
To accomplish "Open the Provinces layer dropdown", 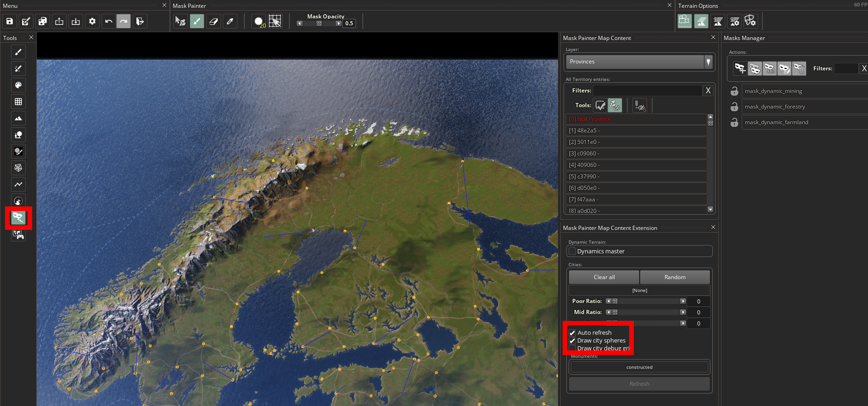I will click(638, 62).
